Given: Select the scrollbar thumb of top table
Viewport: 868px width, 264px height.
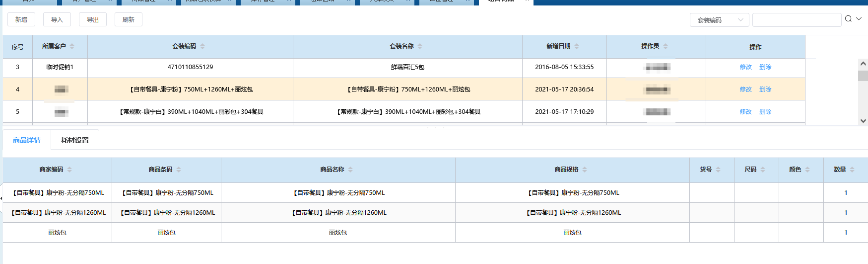Looking at the screenshot, I should tap(863, 76).
